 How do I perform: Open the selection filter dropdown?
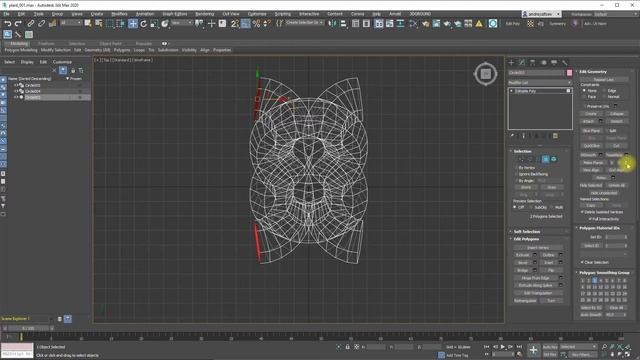[x=71, y=23]
